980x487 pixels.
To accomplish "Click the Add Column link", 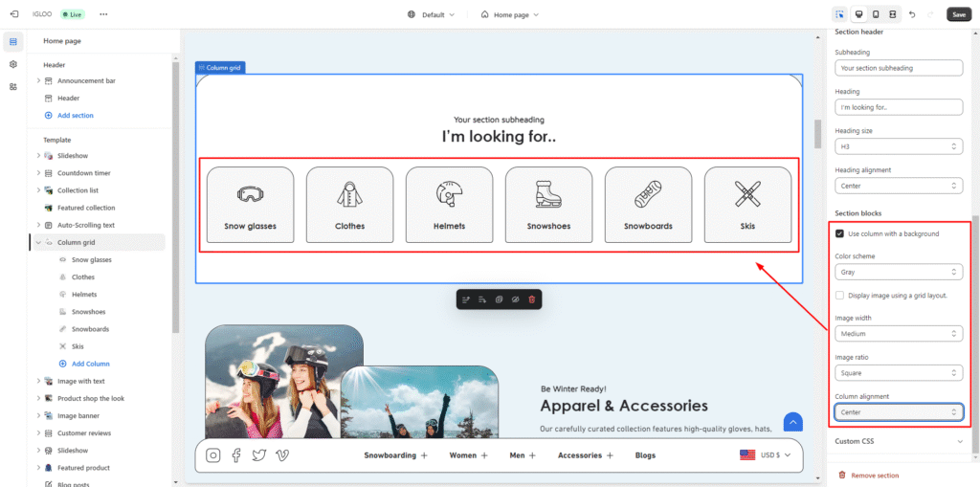I will [90, 364].
